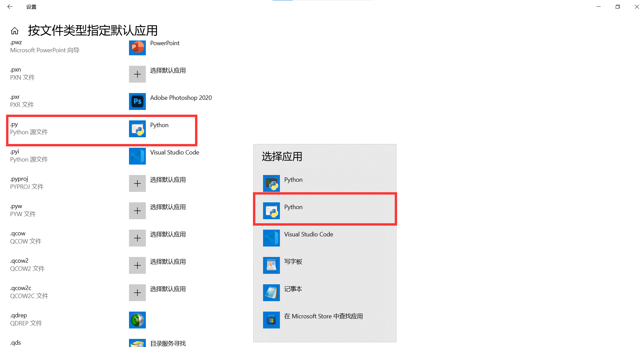Click plus icon for .qcow2c file type

pyautogui.click(x=137, y=293)
